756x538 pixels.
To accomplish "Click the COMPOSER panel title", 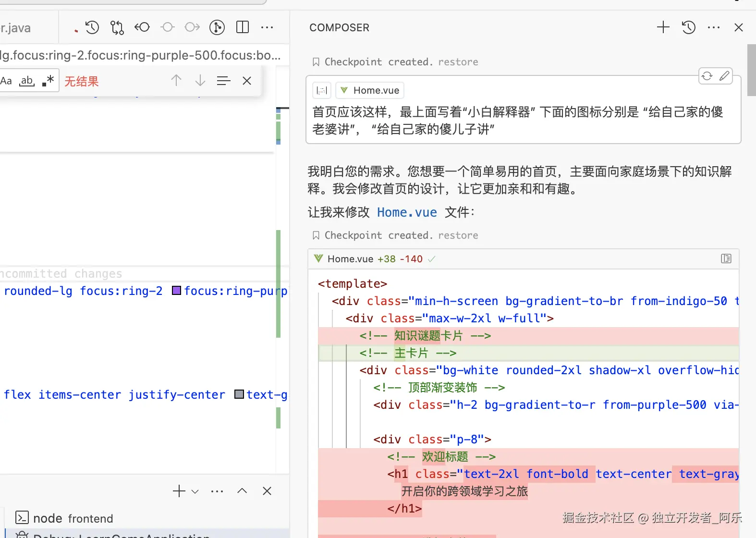I will (x=339, y=27).
